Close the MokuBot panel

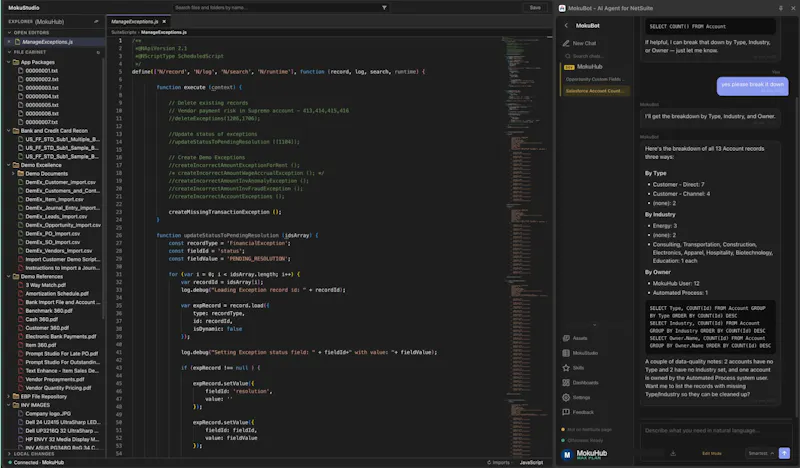(793, 8)
